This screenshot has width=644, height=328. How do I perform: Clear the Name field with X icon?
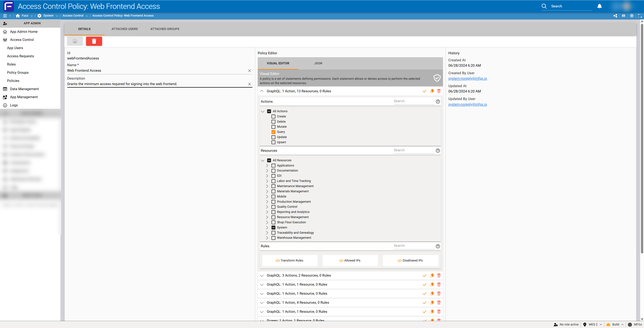point(250,71)
